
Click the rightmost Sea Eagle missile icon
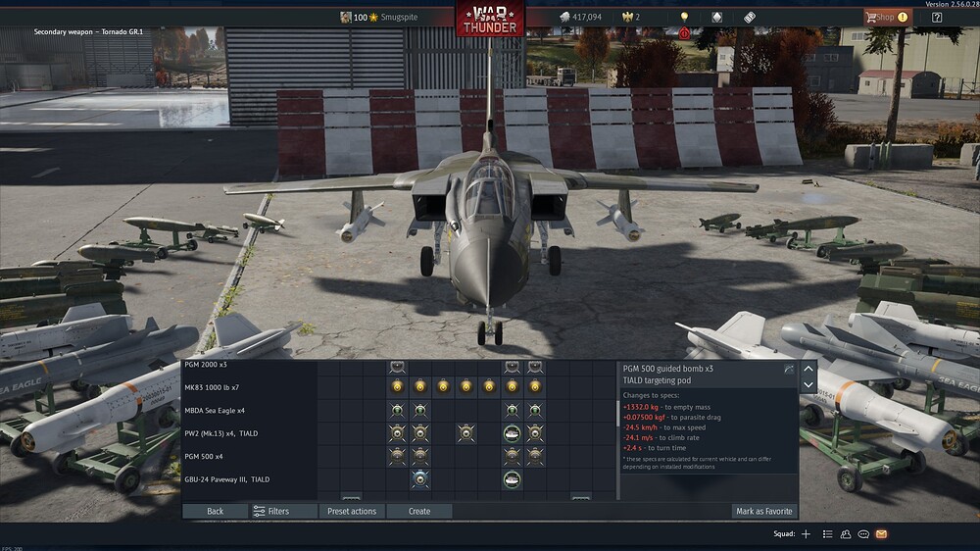coord(535,410)
